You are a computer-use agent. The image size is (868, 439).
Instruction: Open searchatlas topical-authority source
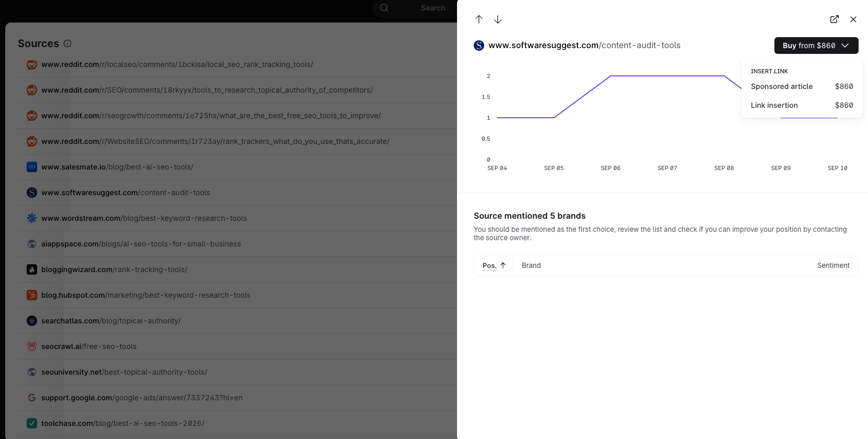click(111, 321)
